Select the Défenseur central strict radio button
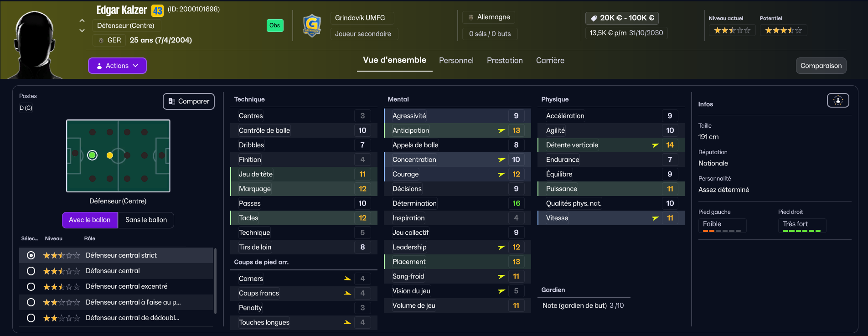The image size is (868, 336). point(31,255)
